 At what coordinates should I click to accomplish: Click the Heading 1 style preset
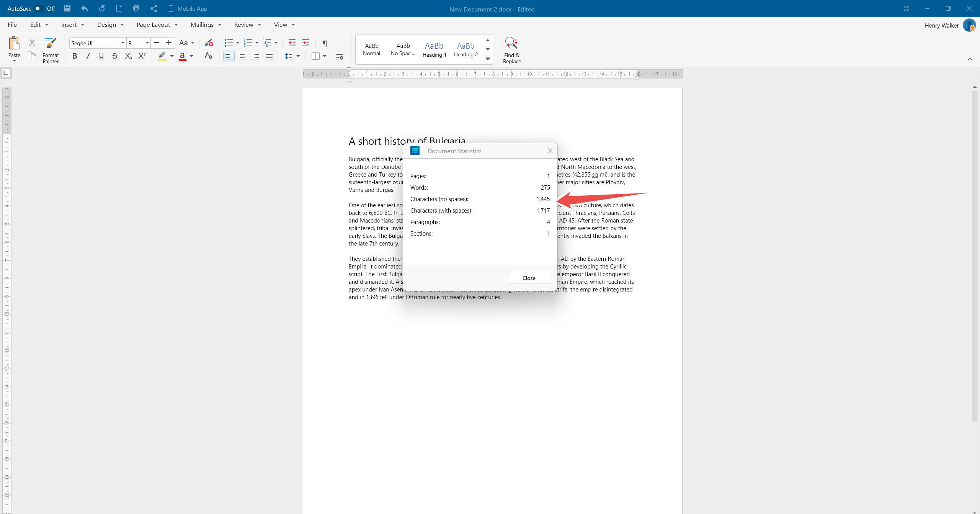coord(433,49)
